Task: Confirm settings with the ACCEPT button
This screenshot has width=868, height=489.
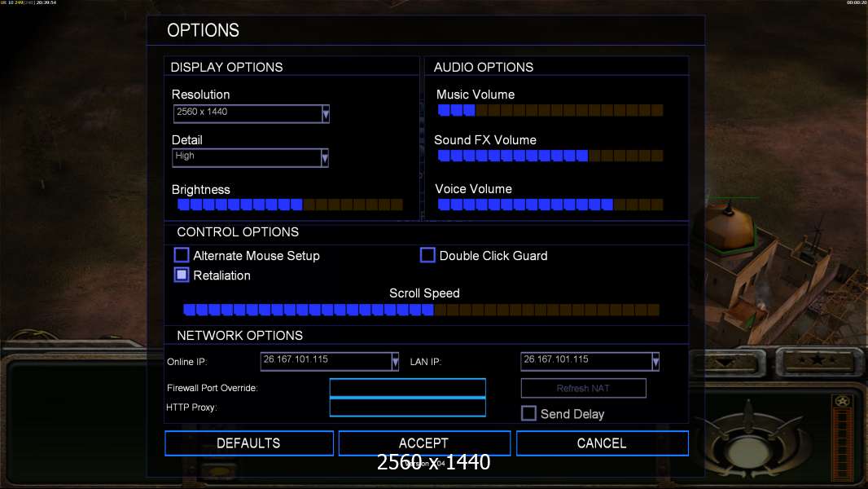Action: (424, 443)
